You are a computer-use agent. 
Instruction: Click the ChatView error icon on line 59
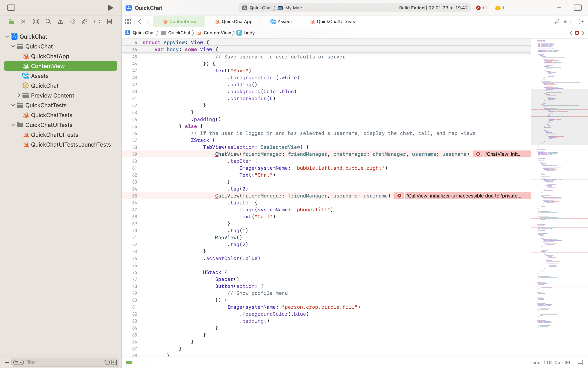(x=478, y=154)
